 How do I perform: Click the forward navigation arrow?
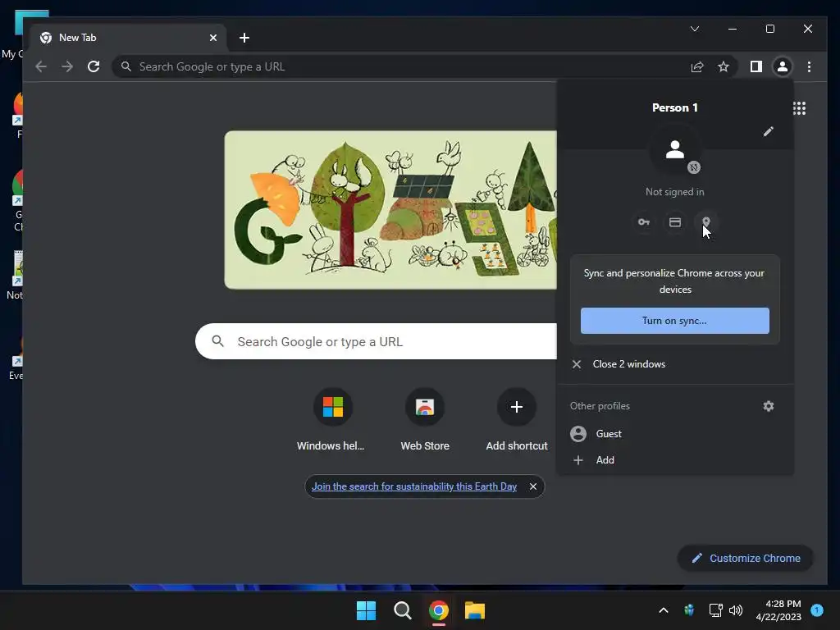pyautogui.click(x=67, y=66)
